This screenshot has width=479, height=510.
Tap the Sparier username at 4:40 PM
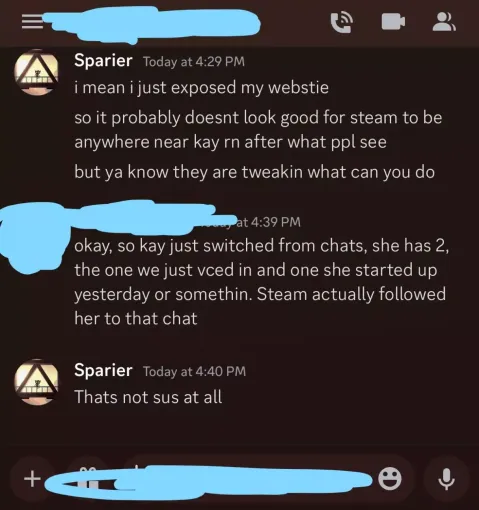pos(103,370)
